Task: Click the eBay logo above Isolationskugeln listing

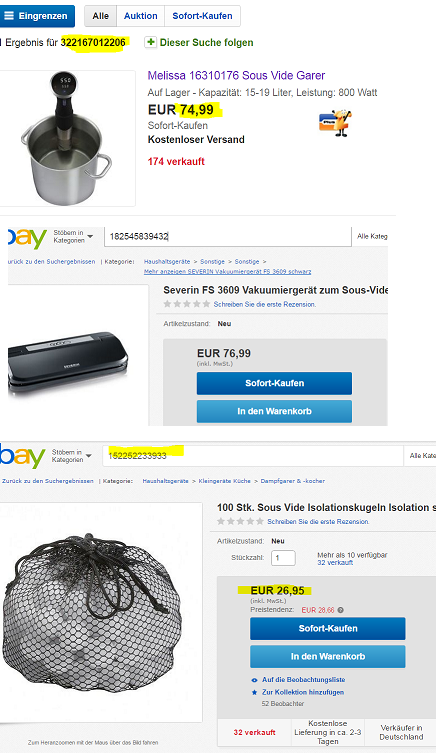Action: click(23, 455)
